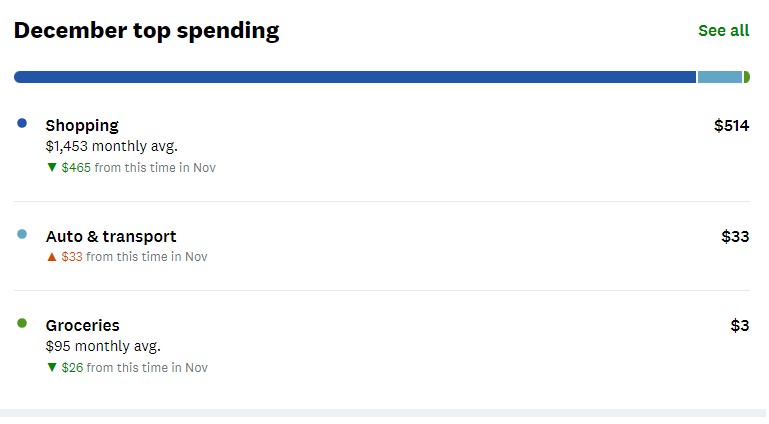The image size is (769, 424).
Task: Open the See all spending link
Action: (723, 31)
